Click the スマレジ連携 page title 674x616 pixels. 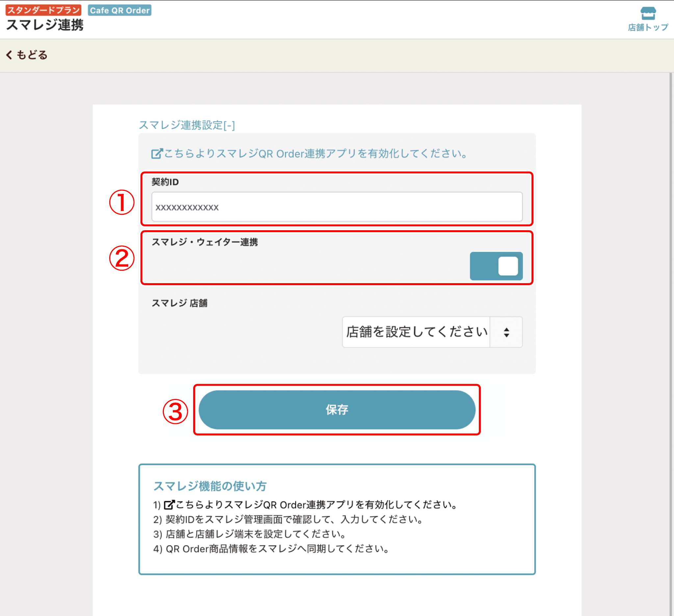point(45,25)
